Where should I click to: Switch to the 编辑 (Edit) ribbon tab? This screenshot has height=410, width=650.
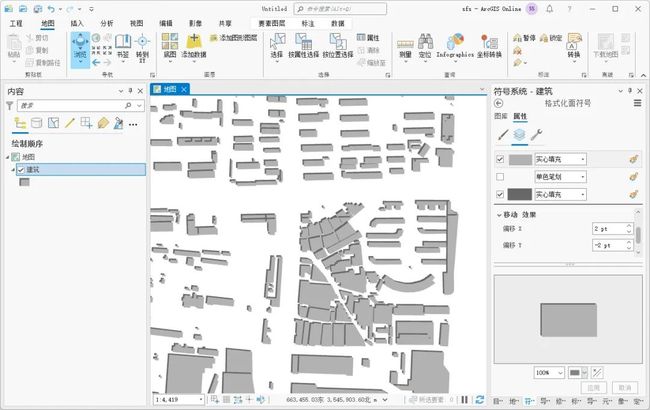(x=166, y=23)
